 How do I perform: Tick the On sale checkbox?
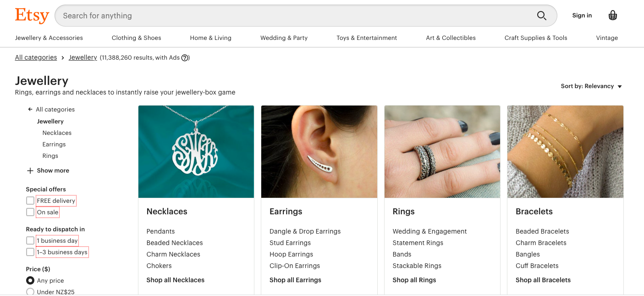[30, 212]
